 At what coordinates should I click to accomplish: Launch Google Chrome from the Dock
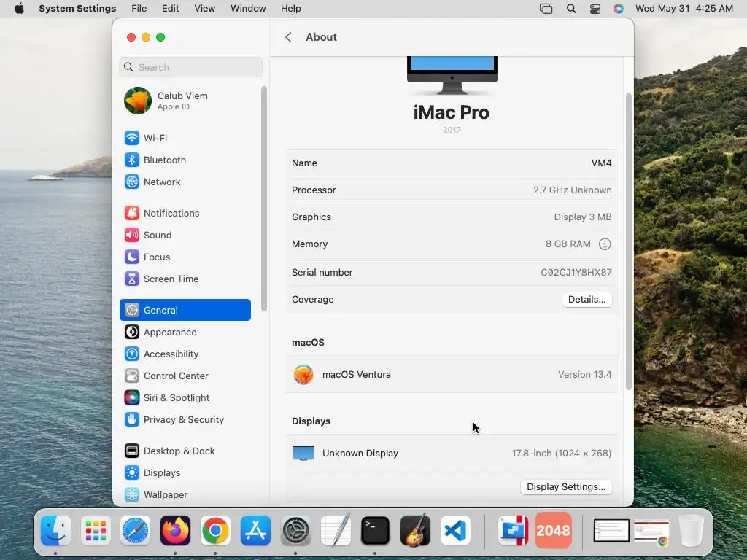click(215, 531)
